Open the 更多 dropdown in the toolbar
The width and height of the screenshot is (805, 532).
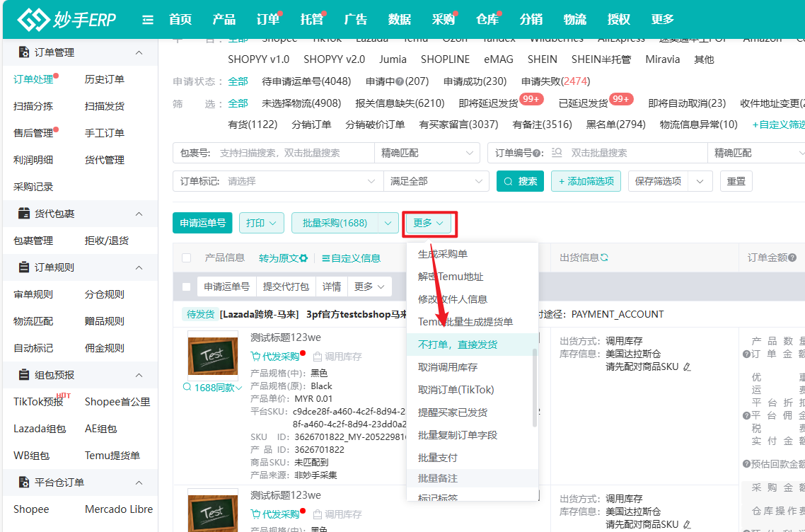tap(429, 223)
